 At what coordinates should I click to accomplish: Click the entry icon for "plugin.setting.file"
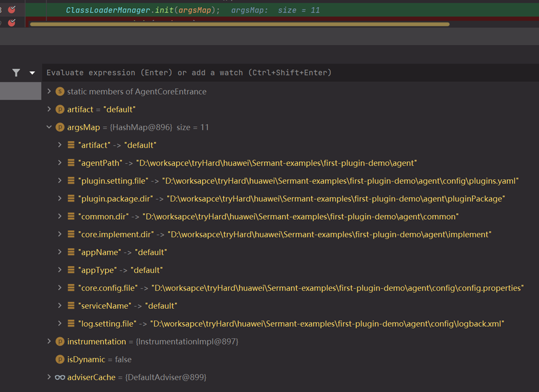[71, 181]
